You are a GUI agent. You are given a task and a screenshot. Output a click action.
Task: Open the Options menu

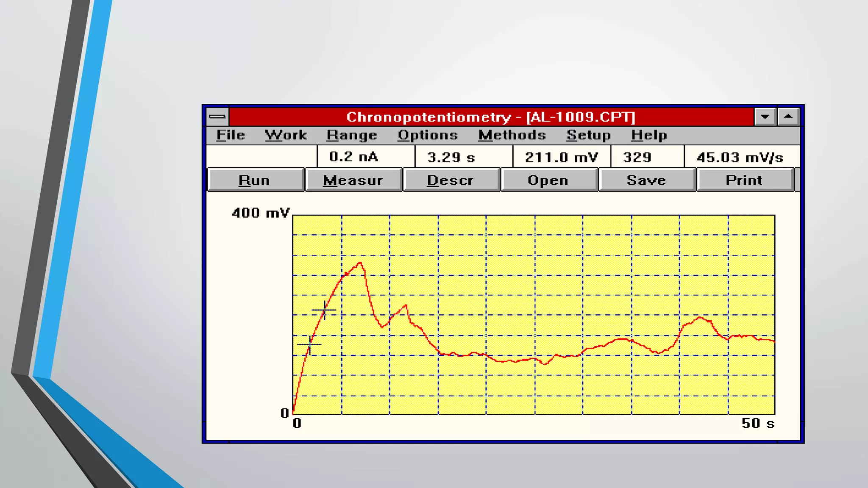pos(427,135)
